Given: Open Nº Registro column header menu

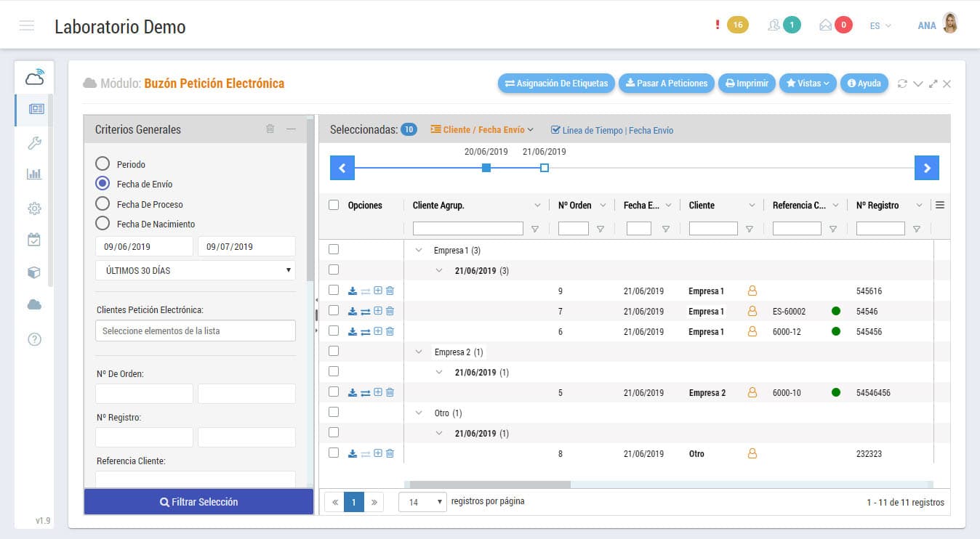Looking at the screenshot, I should click(x=920, y=206).
